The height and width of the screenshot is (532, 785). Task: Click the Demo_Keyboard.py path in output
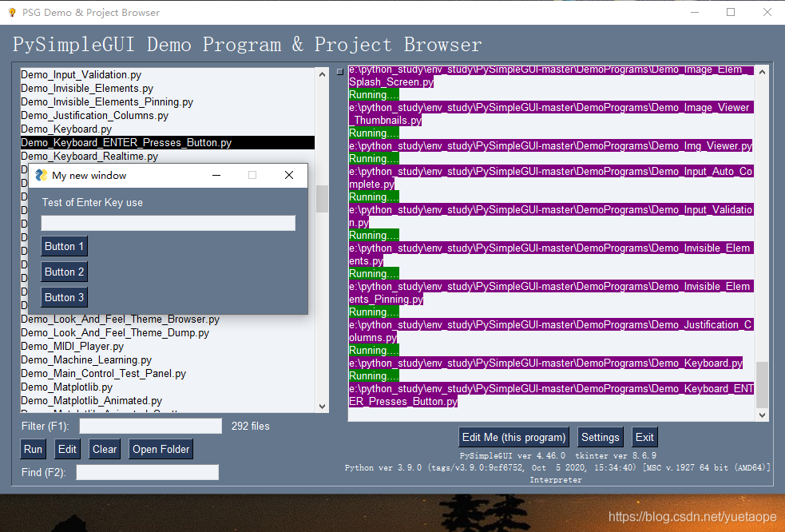[x=545, y=363]
